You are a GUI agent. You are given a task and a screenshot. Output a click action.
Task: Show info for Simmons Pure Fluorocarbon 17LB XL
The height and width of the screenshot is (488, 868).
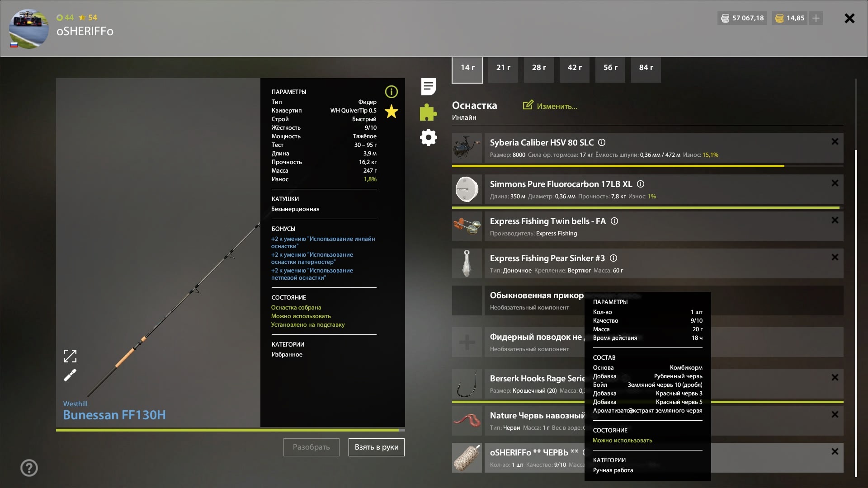(x=641, y=184)
